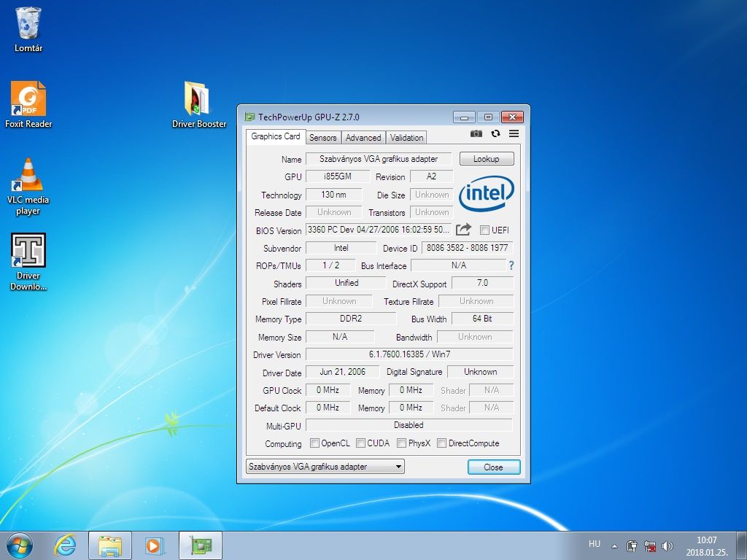Screen dimensions: 747x560
Task: Select Foxit Reader desktop shortcut
Action: tap(28, 105)
